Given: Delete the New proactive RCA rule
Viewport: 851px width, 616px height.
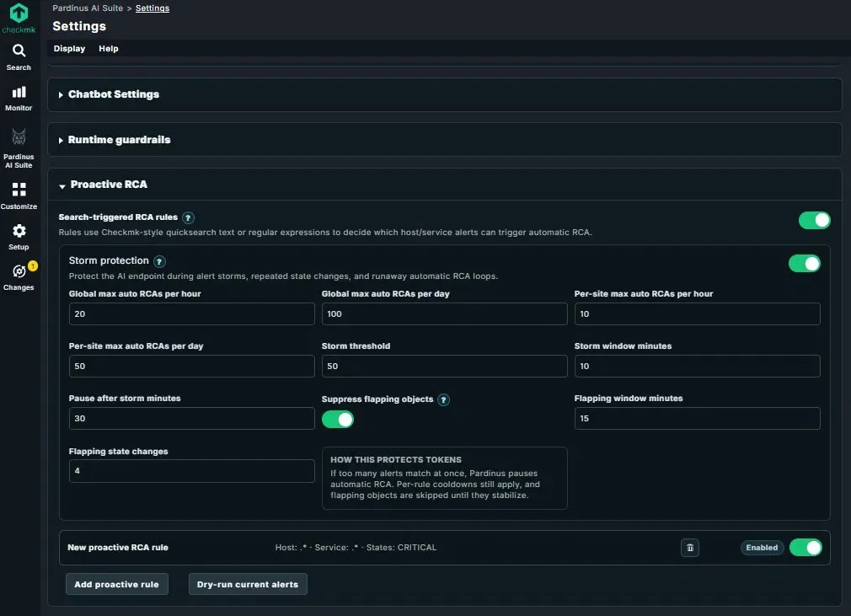Looking at the screenshot, I should [690, 548].
